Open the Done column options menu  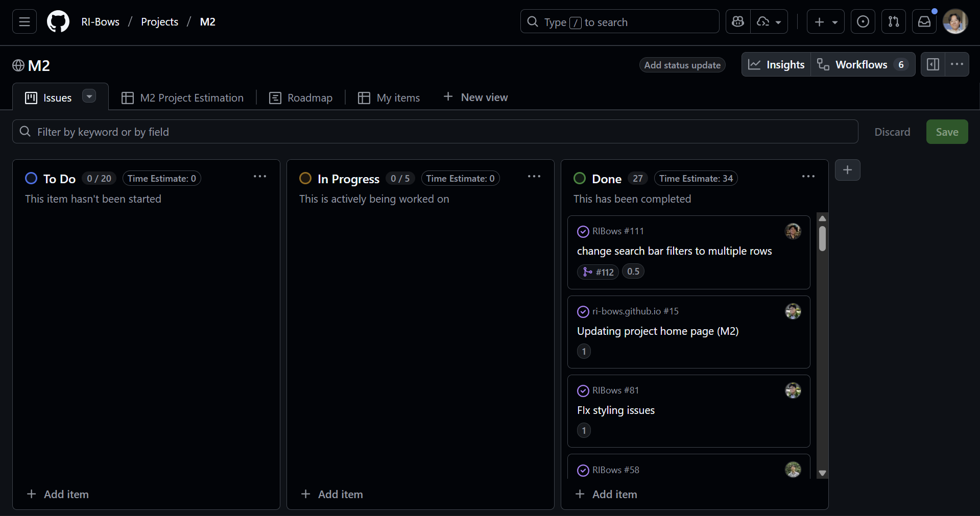coord(808,177)
